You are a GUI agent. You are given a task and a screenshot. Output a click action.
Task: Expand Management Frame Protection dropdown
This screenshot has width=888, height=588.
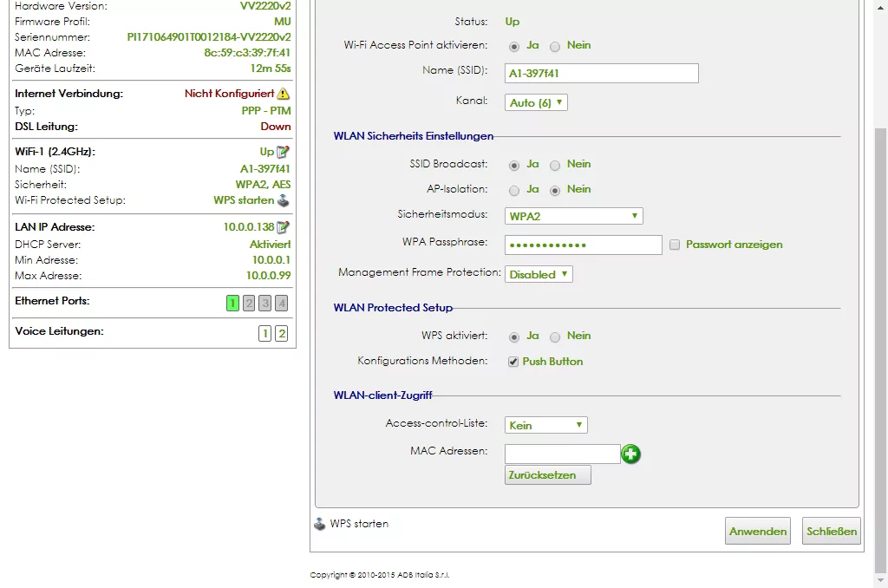(x=539, y=274)
